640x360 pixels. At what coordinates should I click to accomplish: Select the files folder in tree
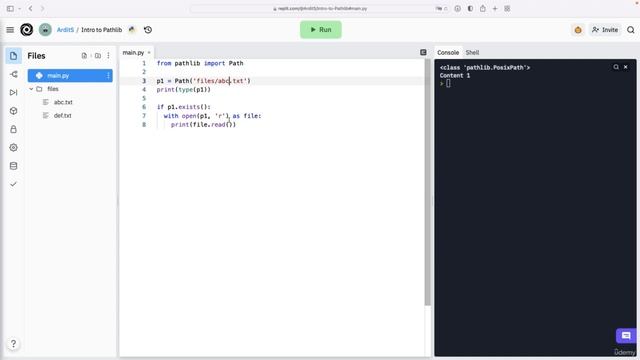[x=53, y=89]
